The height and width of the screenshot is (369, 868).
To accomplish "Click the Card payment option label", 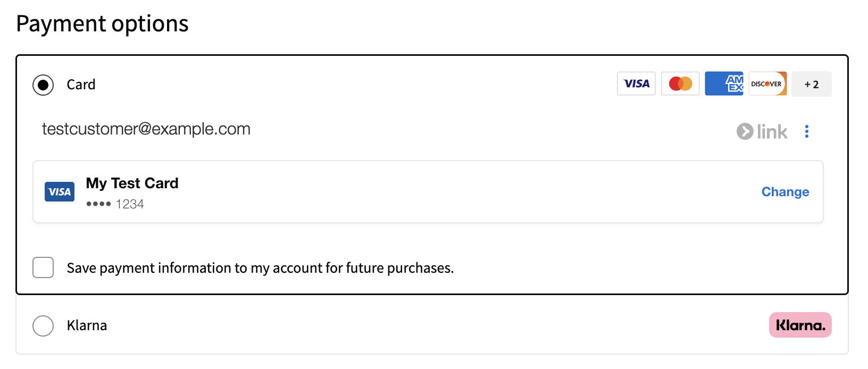I will point(81,85).
